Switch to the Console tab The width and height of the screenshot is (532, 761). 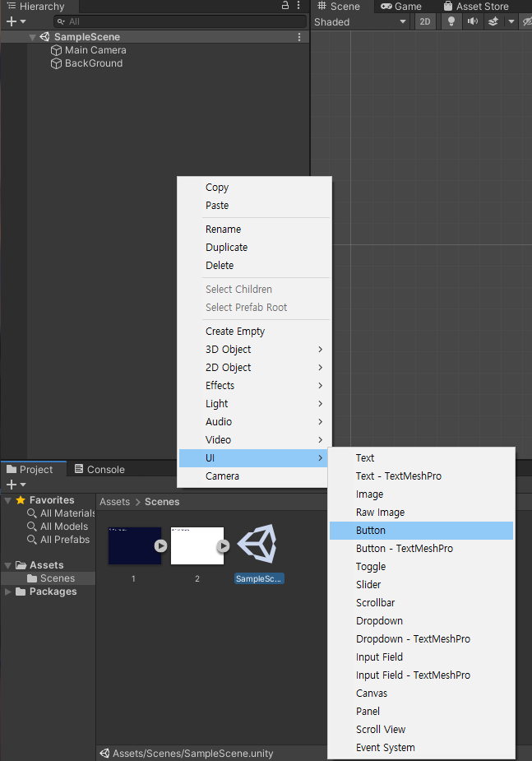coord(99,469)
